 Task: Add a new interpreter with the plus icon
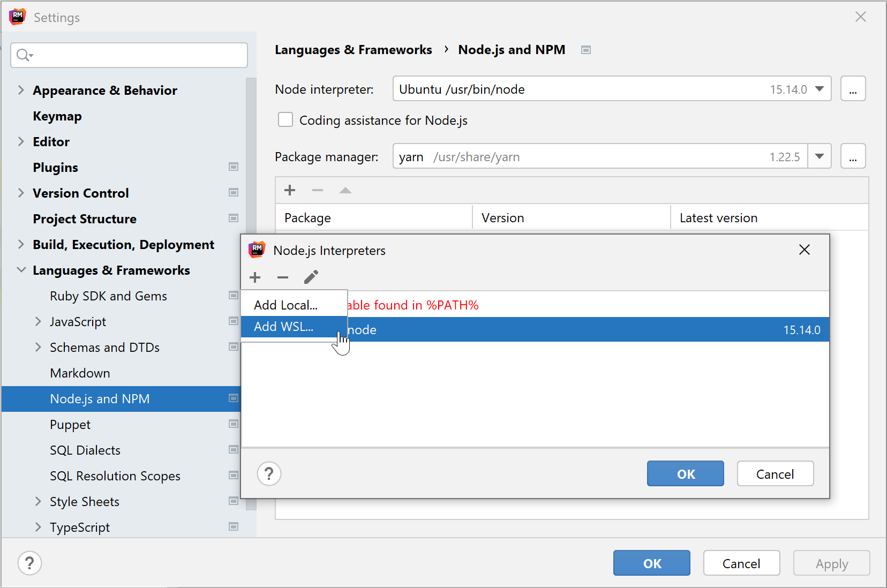pyautogui.click(x=255, y=277)
